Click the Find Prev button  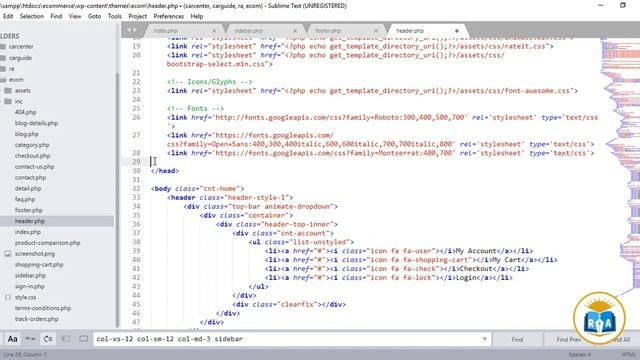pyautogui.click(x=569, y=339)
